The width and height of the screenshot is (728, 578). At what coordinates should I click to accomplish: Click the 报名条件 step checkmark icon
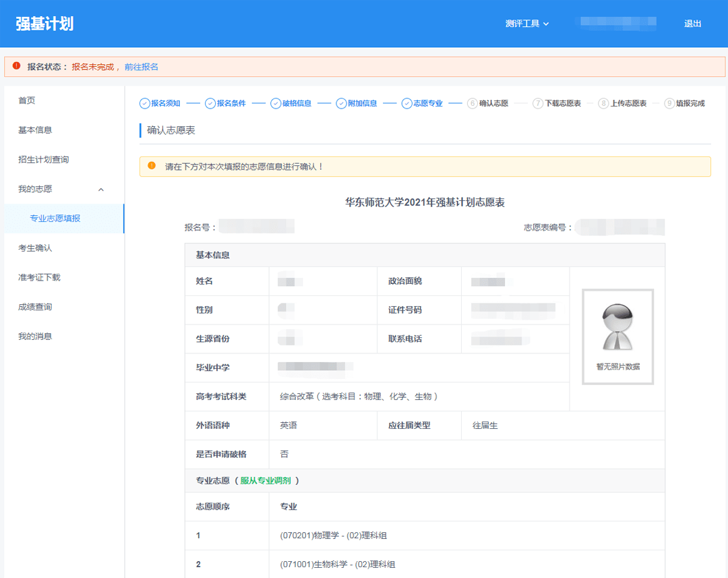210,103
